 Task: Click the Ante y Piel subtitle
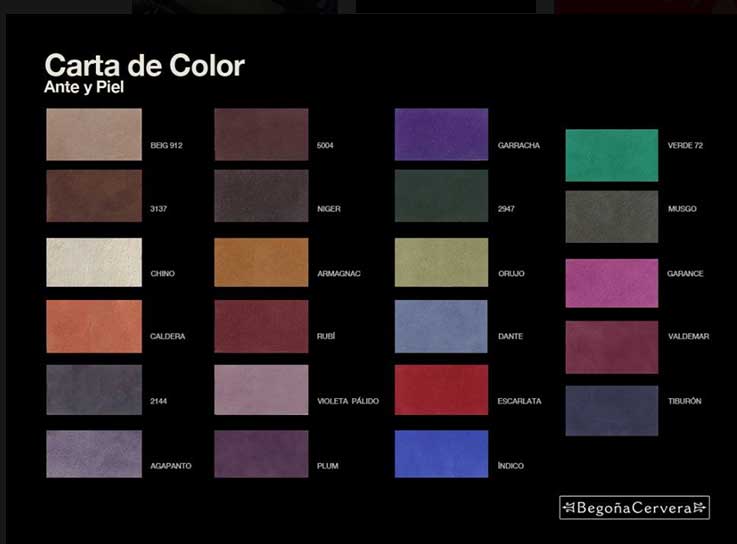click(x=84, y=87)
